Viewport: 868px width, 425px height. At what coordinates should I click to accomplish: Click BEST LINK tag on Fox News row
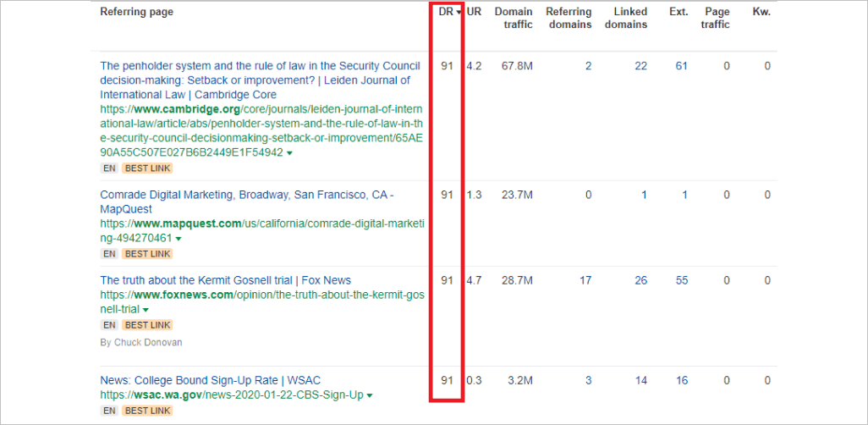[147, 325]
